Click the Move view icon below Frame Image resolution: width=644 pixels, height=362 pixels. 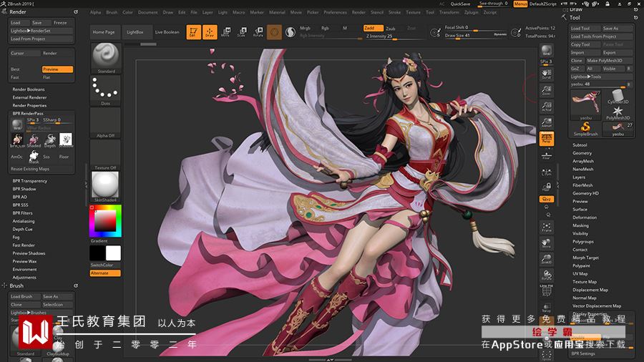[546, 243]
